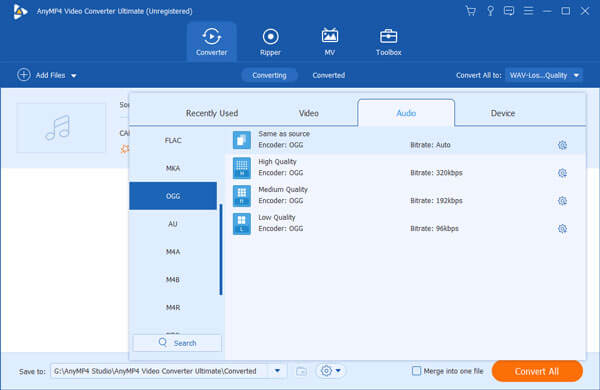Open the Convert All to format dropdown

[544, 75]
